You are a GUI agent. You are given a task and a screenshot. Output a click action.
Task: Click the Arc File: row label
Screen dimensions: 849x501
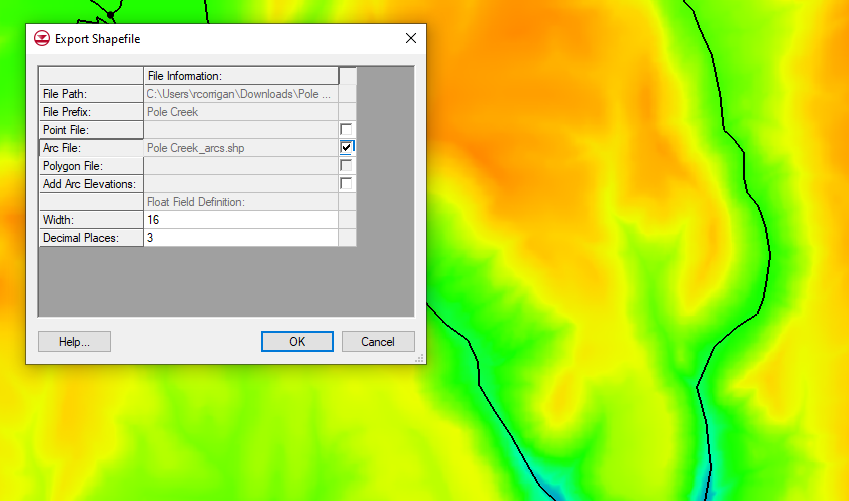coord(91,148)
